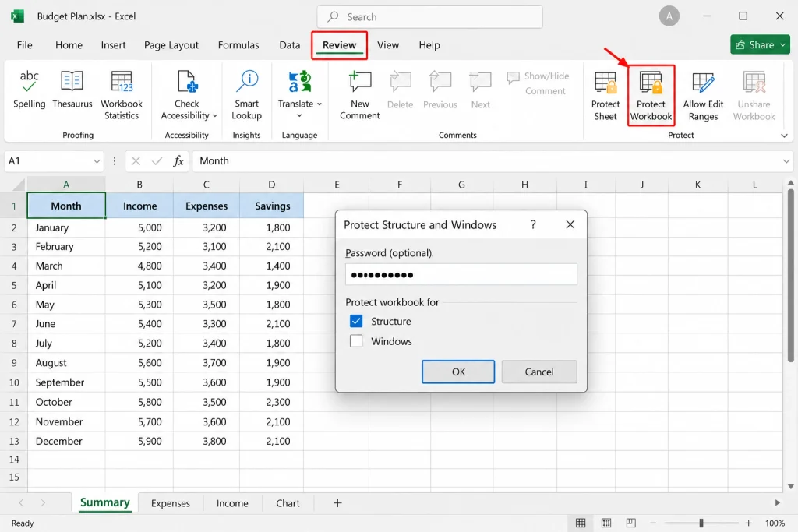798x532 pixels.
Task: Click the dialog help question mark
Action: [533, 224]
